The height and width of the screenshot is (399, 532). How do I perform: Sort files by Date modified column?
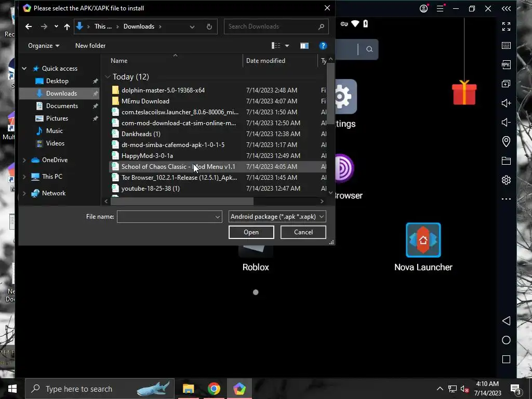(x=265, y=61)
